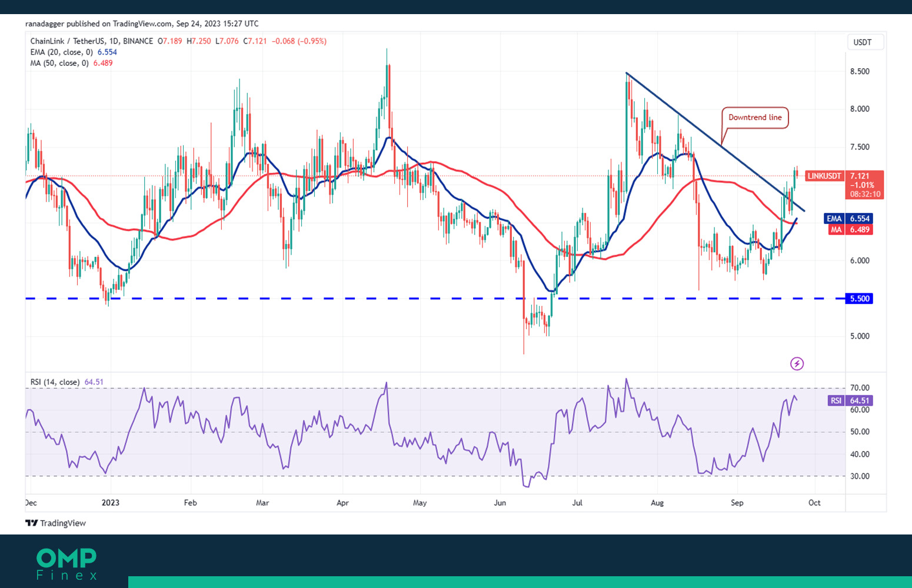Click the 70.00 RSI scale label
The width and height of the screenshot is (912, 588).
(x=860, y=388)
